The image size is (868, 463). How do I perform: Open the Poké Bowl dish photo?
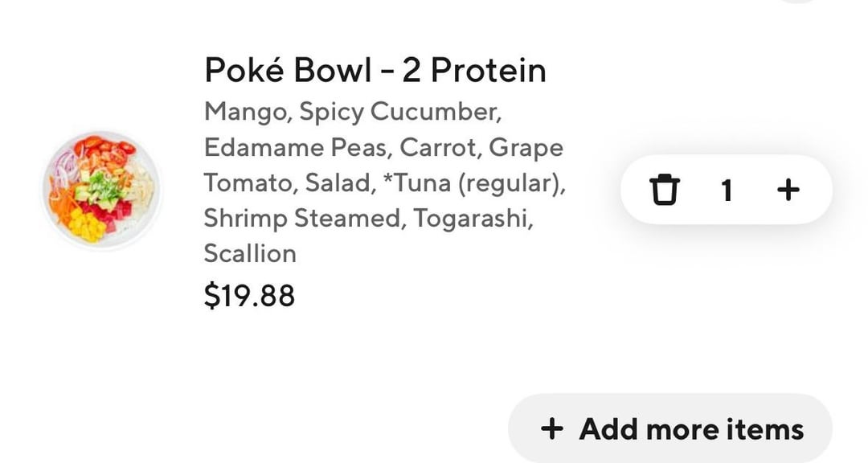pos(101,190)
